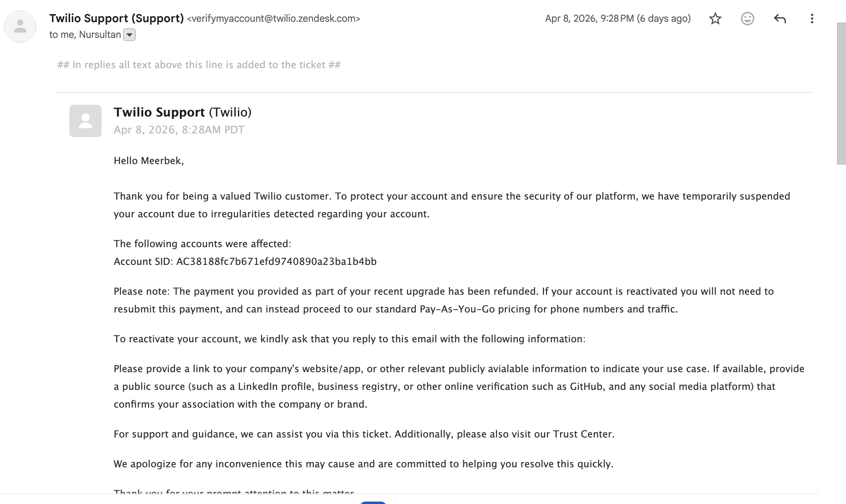Star this Twilio Support email
Viewport: 846px width, 504px height.
point(715,19)
